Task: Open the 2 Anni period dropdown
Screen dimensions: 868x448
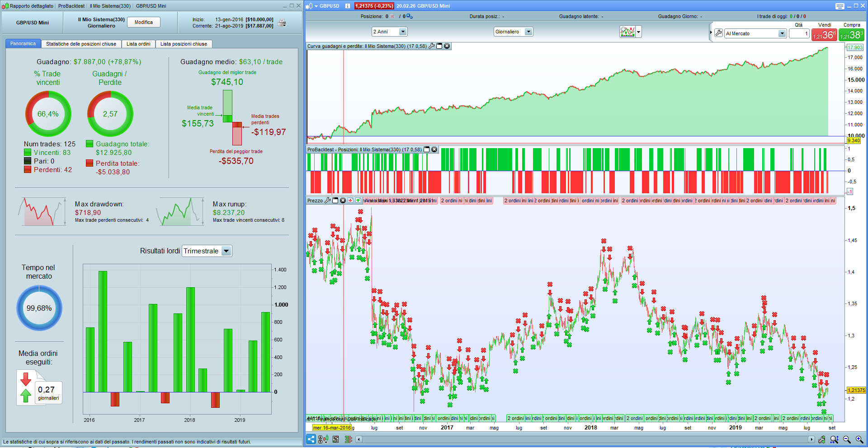Action: (403, 32)
